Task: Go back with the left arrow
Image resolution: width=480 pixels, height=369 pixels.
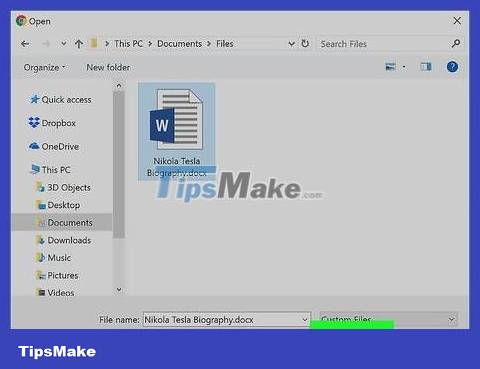Action: tap(25, 44)
